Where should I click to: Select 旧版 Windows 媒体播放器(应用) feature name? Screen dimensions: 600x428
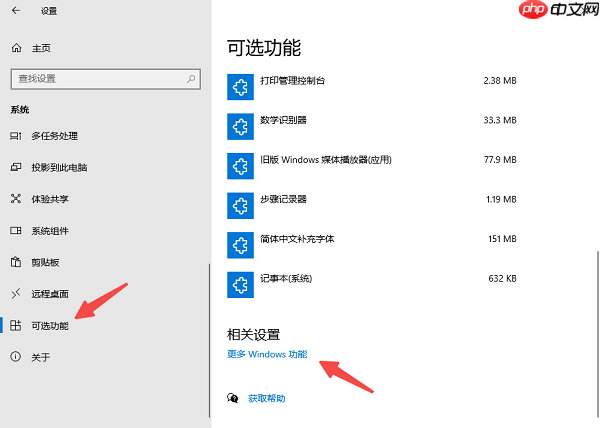coord(326,159)
